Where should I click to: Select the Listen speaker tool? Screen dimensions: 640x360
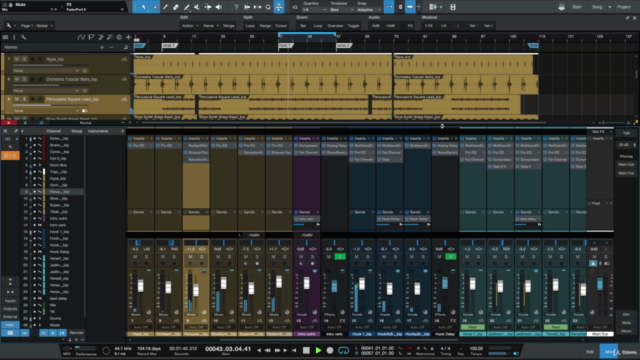pos(218,7)
